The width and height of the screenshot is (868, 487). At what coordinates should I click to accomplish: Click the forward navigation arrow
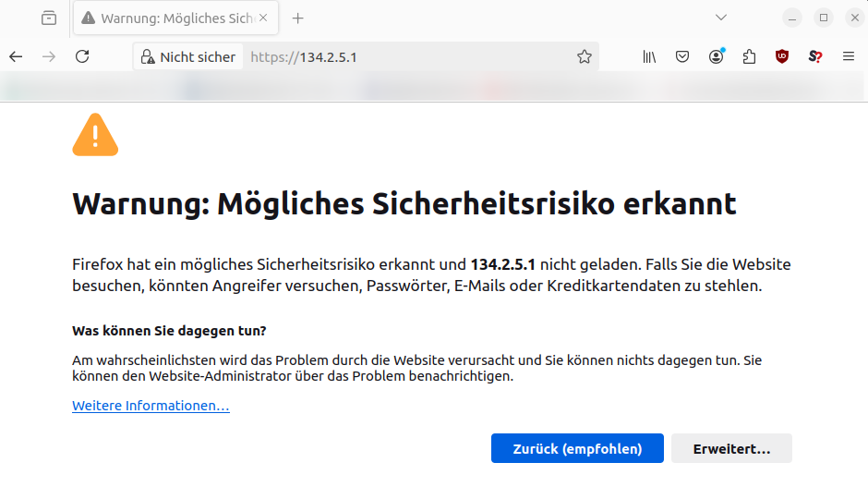click(49, 56)
